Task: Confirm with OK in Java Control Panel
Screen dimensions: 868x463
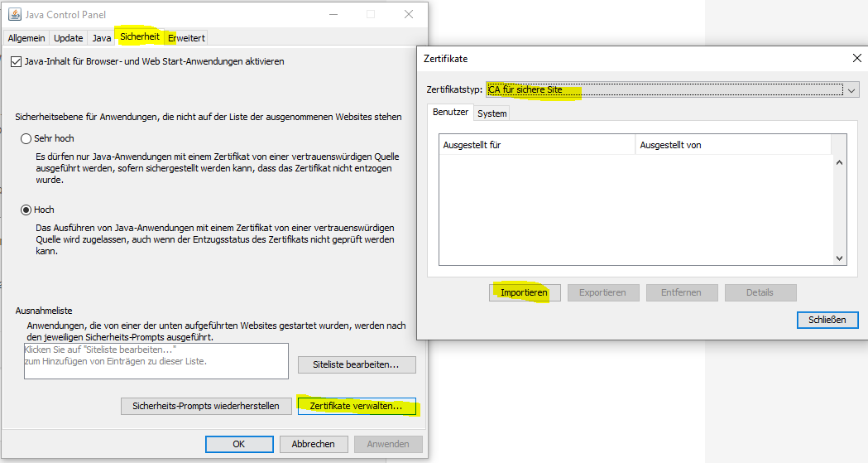Action: tap(239, 444)
